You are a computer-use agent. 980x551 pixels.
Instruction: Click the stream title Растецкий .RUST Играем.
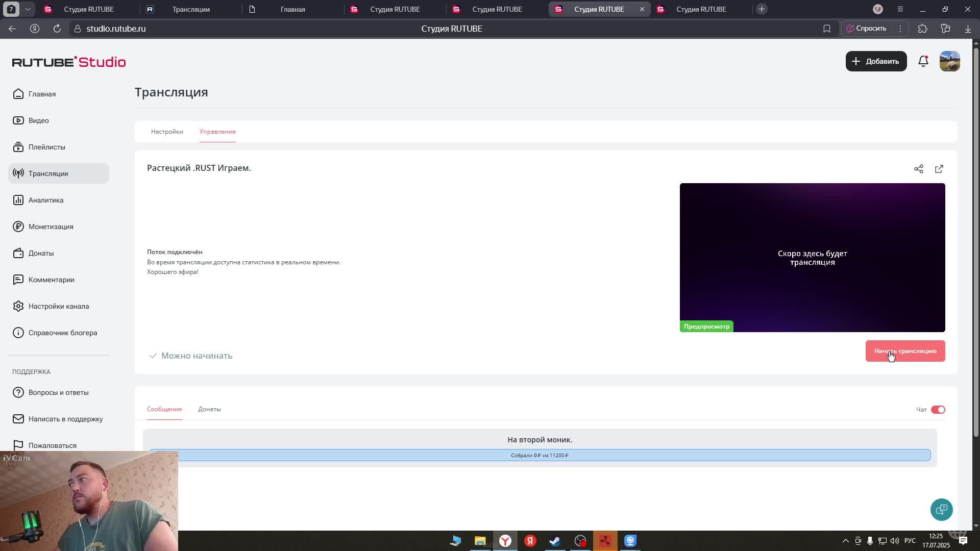tap(199, 168)
